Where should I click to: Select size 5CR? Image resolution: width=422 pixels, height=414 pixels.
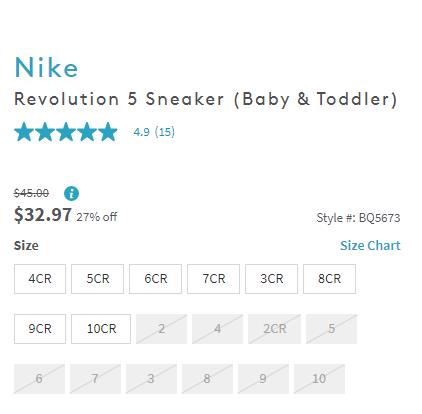(x=98, y=279)
